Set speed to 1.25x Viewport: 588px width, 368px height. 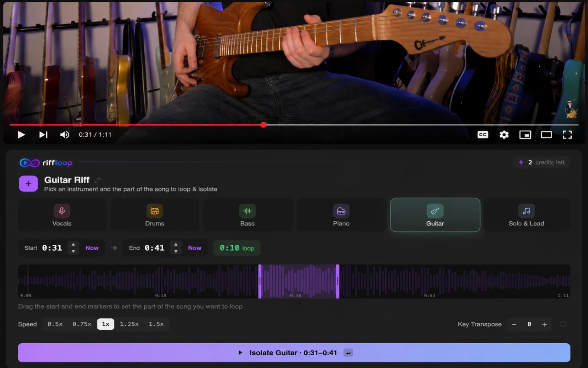[129, 324]
